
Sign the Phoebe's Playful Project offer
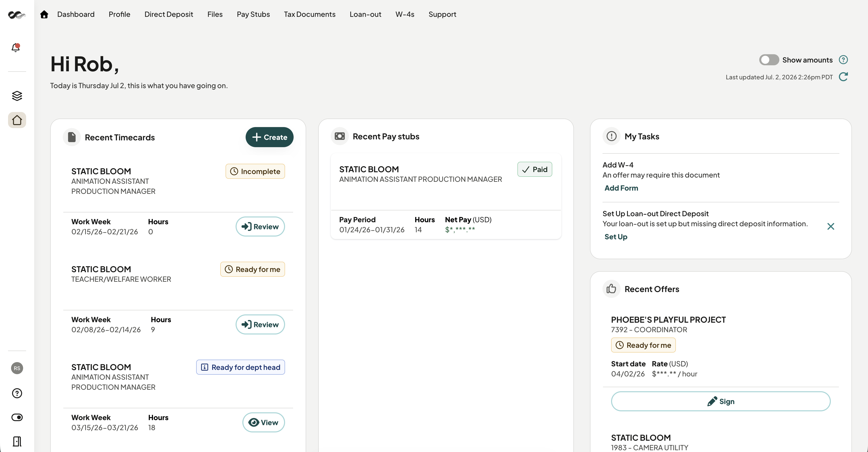720,401
